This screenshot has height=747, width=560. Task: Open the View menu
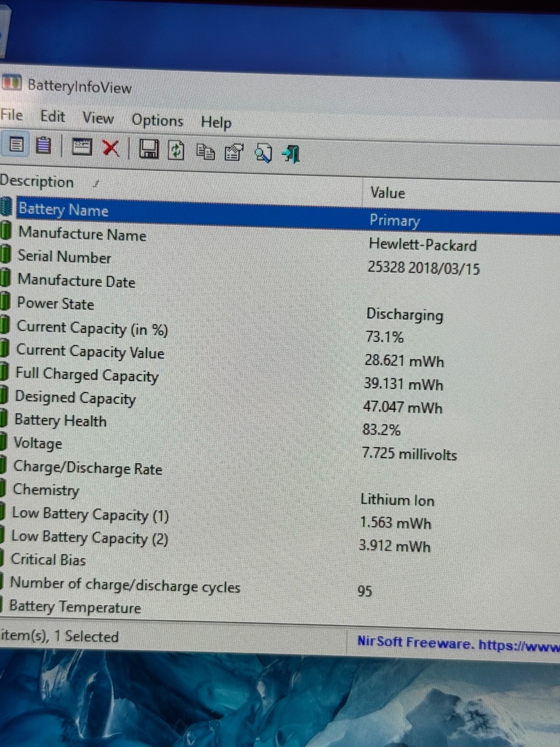98,118
